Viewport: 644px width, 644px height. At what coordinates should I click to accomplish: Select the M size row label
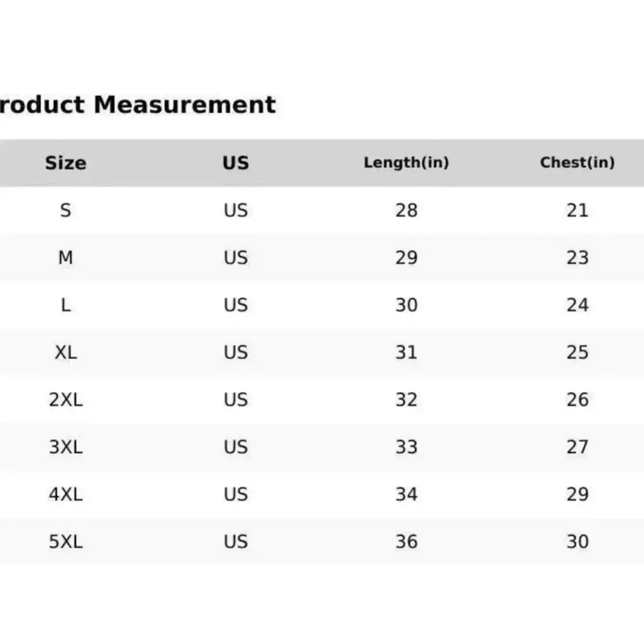point(66,258)
